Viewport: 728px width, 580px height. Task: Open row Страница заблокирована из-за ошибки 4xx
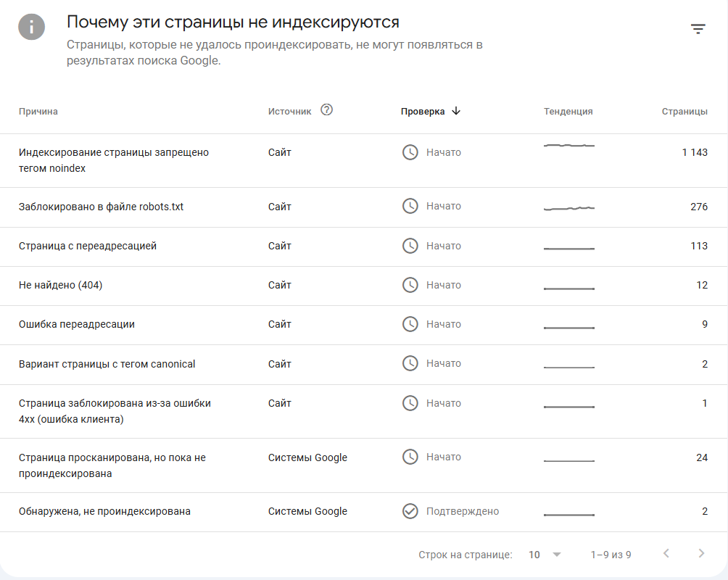364,411
